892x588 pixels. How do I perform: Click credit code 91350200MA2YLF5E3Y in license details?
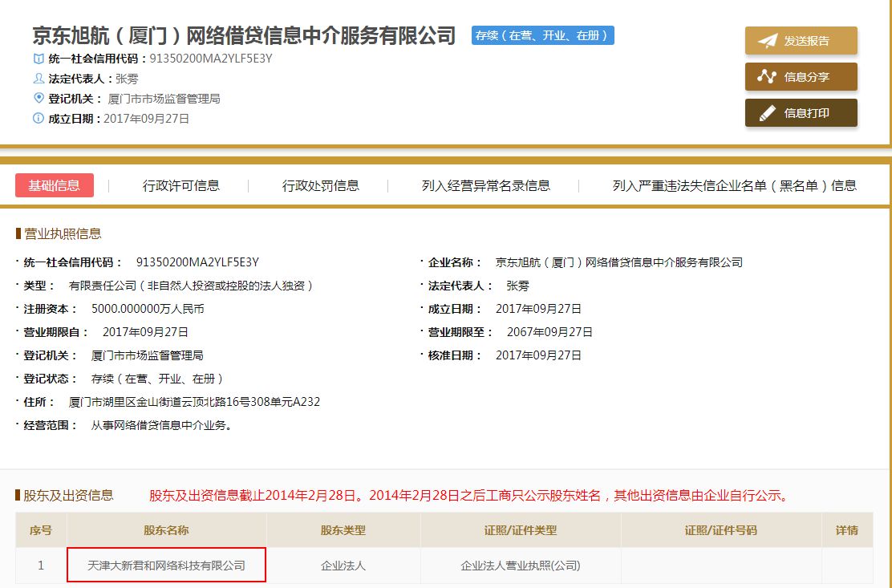[197, 262]
